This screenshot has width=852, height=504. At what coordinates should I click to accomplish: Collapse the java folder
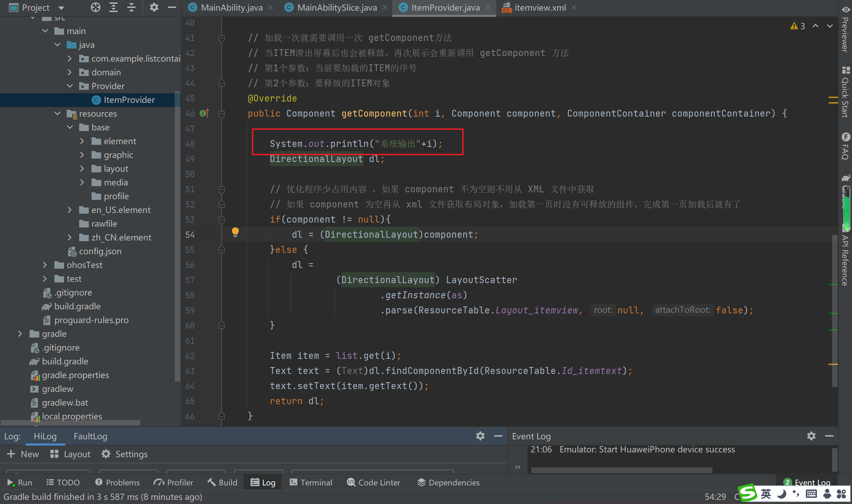click(57, 44)
